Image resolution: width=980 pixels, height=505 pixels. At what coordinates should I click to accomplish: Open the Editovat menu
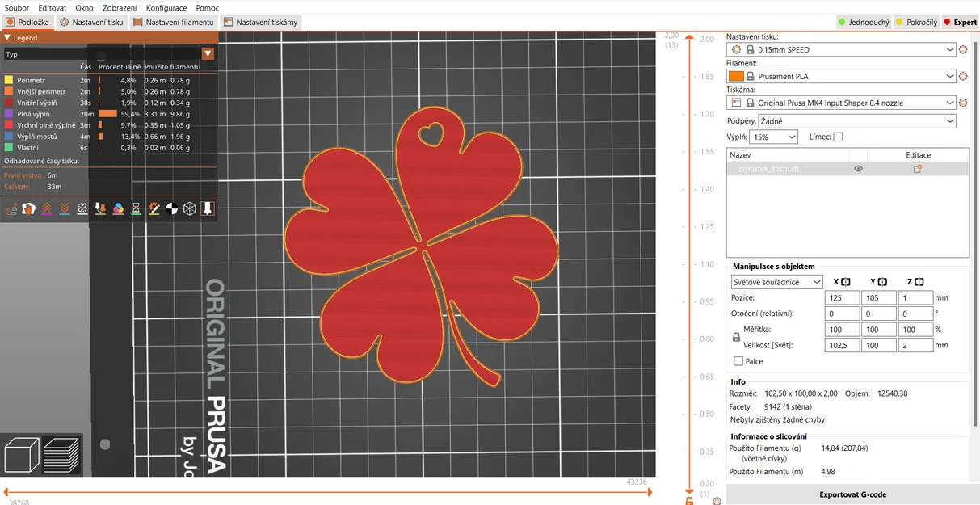click(52, 7)
